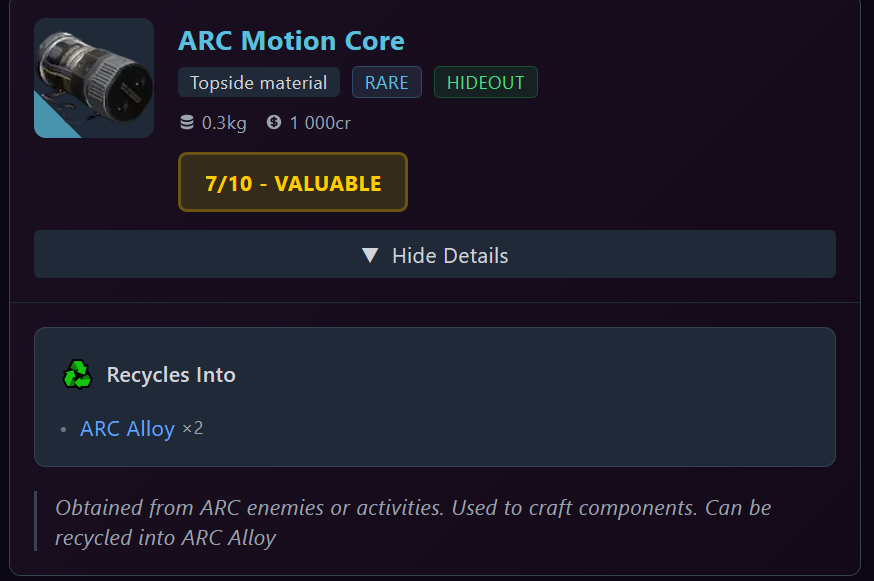
Task: Click the Recycles Into heading
Action: pyautogui.click(x=171, y=375)
